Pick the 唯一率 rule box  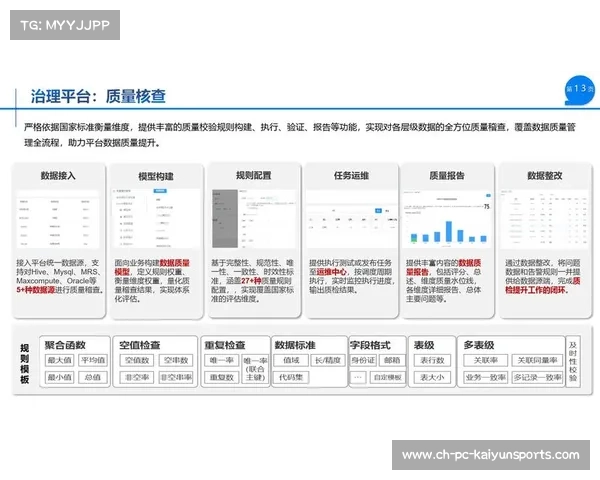(222, 360)
